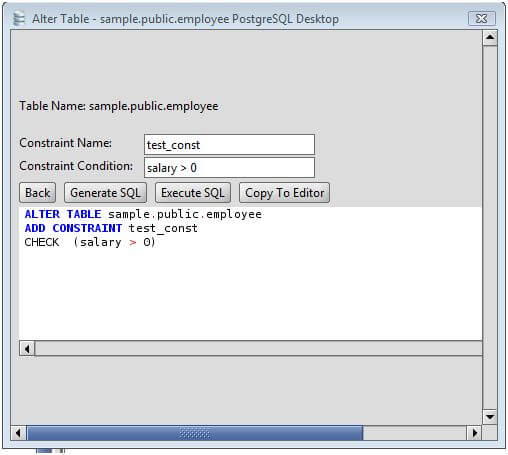Click the vertical scrollbar track
The height and width of the screenshot is (455, 508).
pos(490,228)
